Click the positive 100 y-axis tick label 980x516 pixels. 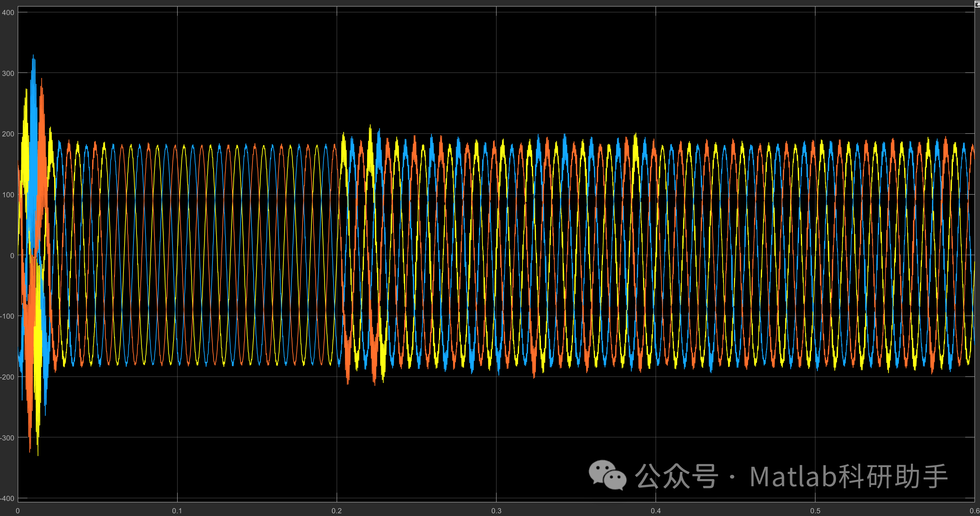(x=8, y=195)
